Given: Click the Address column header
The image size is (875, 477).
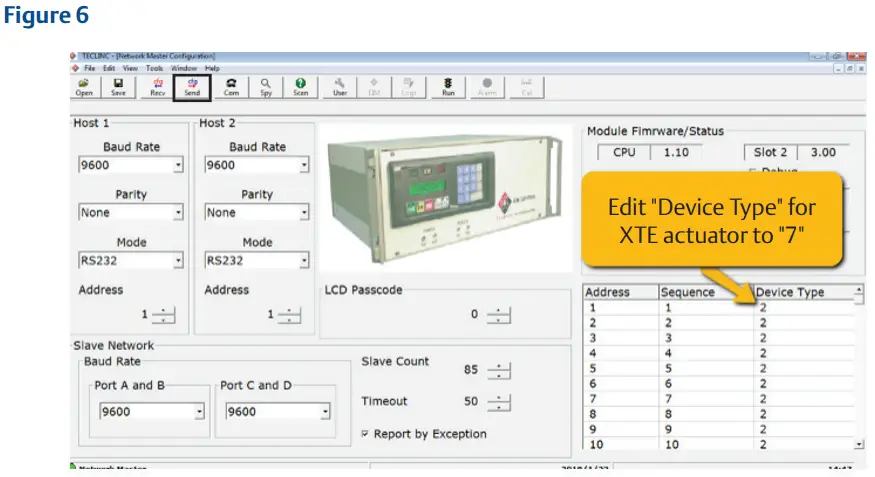Looking at the screenshot, I should pos(621,292).
